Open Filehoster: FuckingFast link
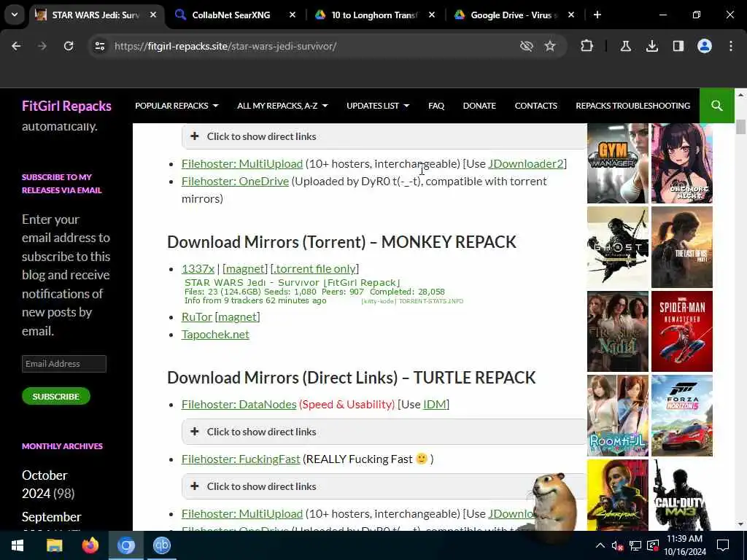Image resolution: width=747 pixels, height=560 pixels. 241,459
